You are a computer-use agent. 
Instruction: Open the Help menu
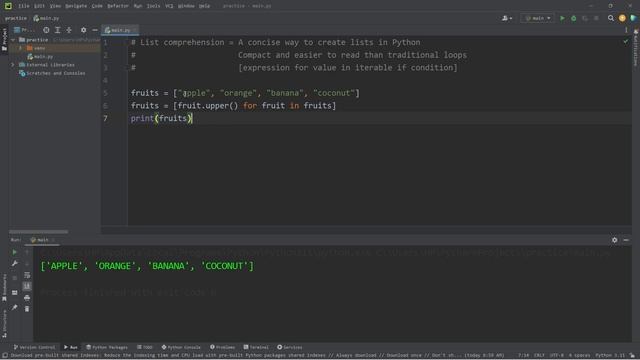tap(204, 6)
